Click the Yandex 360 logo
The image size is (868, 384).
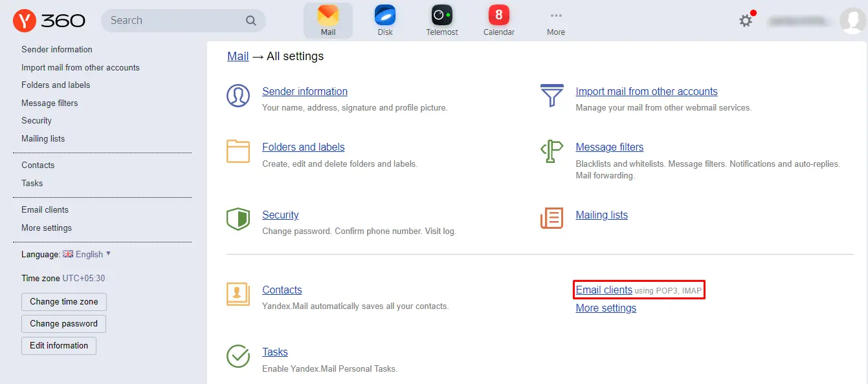[49, 21]
